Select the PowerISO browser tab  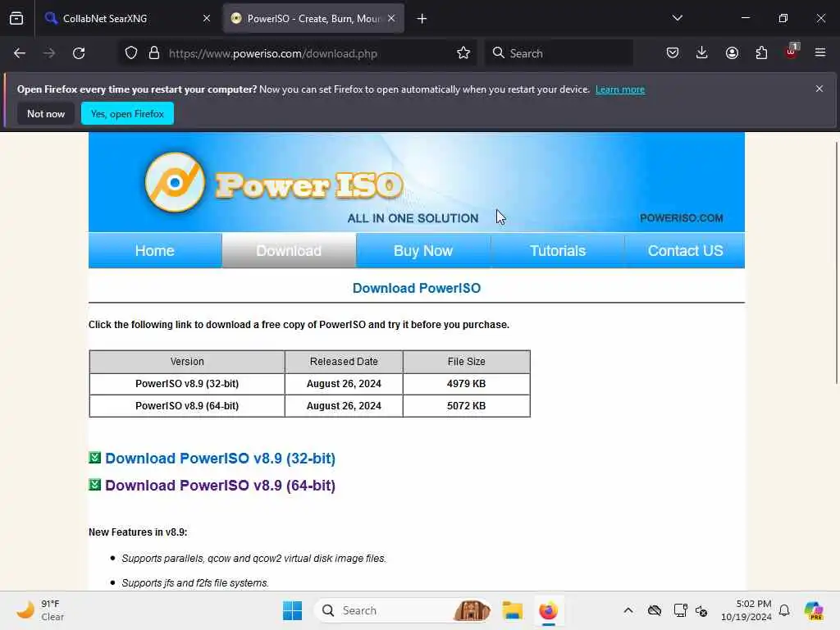click(313, 18)
